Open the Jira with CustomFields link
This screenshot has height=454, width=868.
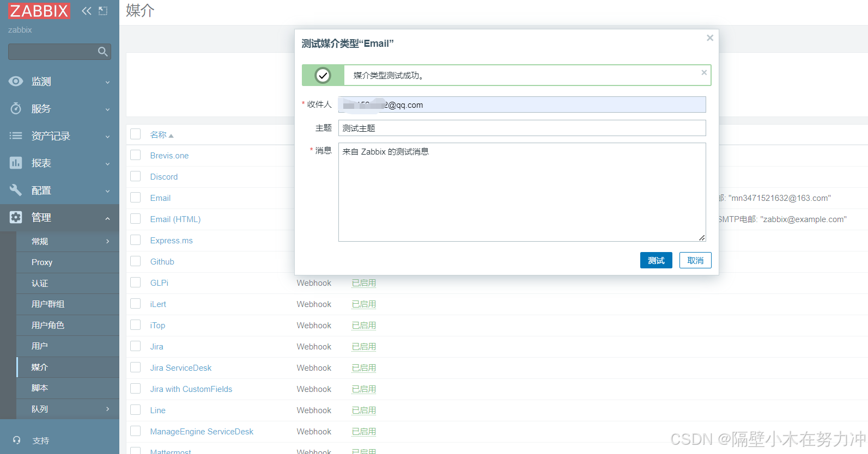point(191,389)
